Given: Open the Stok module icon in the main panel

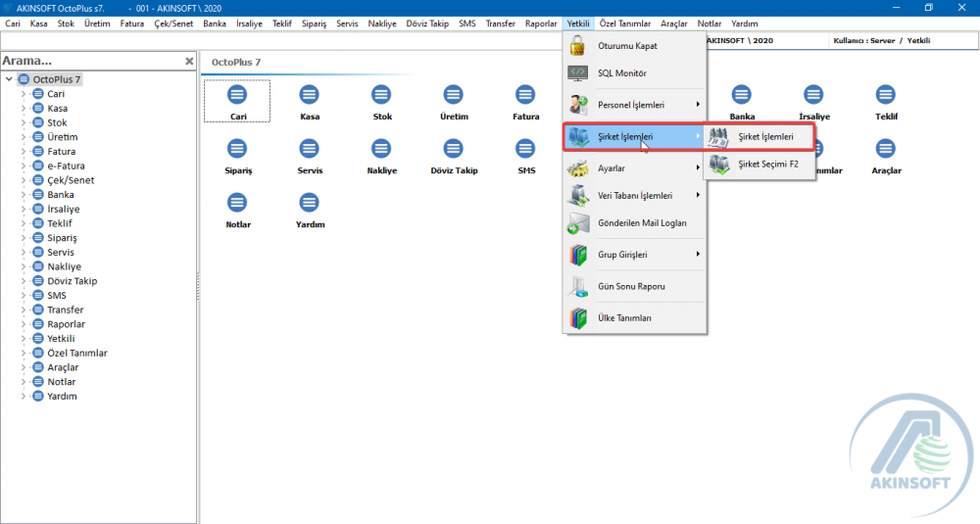Looking at the screenshot, I should coord(381,95).
